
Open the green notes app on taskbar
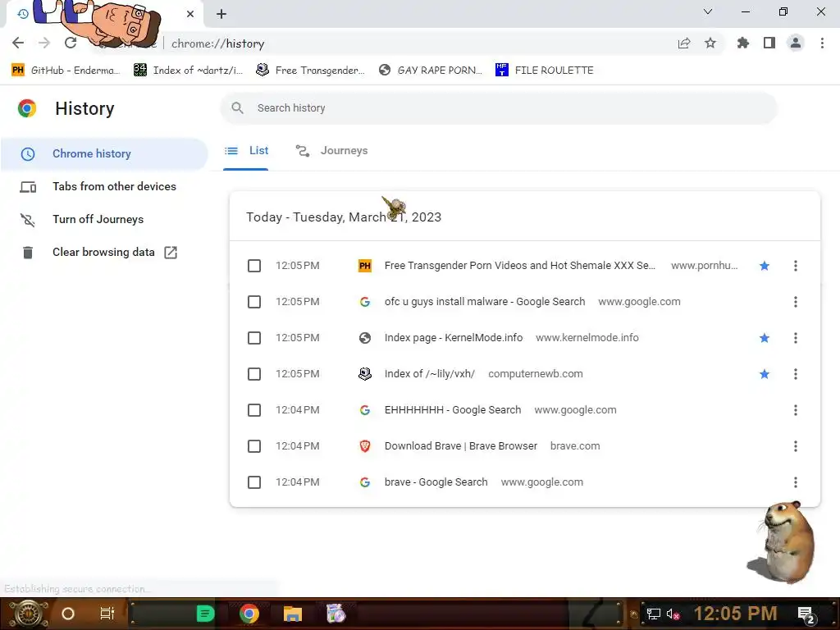point(205,614)
